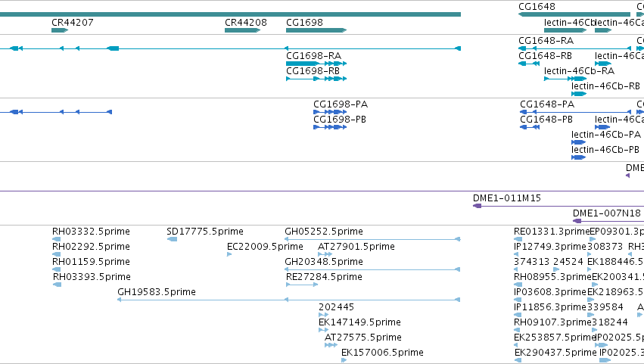Click the CG1698-PA protein feature
Image resolution: width=644 pixels, height=364 pixels.
coord(330,112)
